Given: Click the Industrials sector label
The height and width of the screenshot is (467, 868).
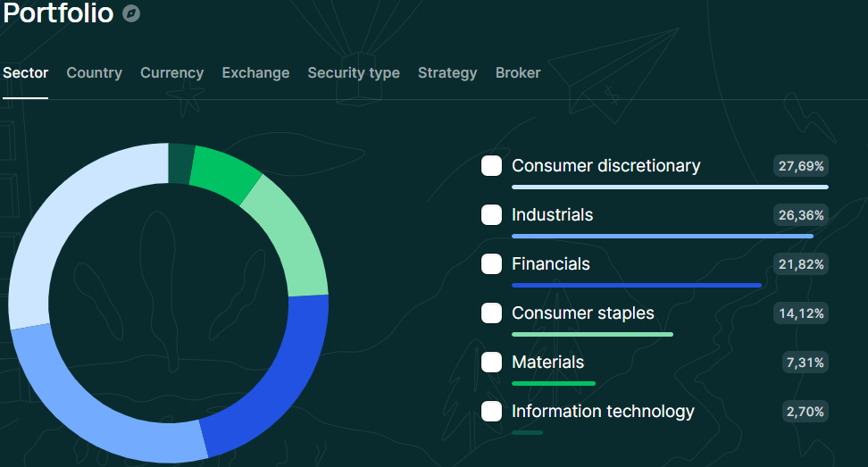Looking at the screenshot, I should point(553,214).
